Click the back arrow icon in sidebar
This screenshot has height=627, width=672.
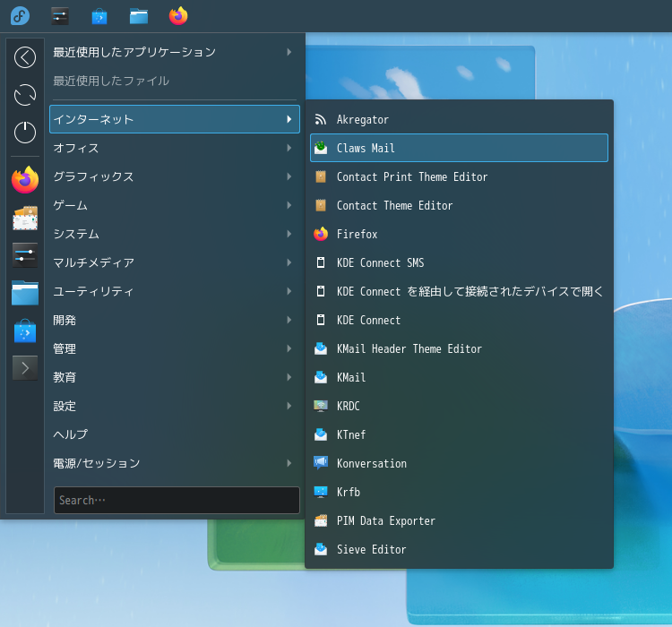coord(25,57)
